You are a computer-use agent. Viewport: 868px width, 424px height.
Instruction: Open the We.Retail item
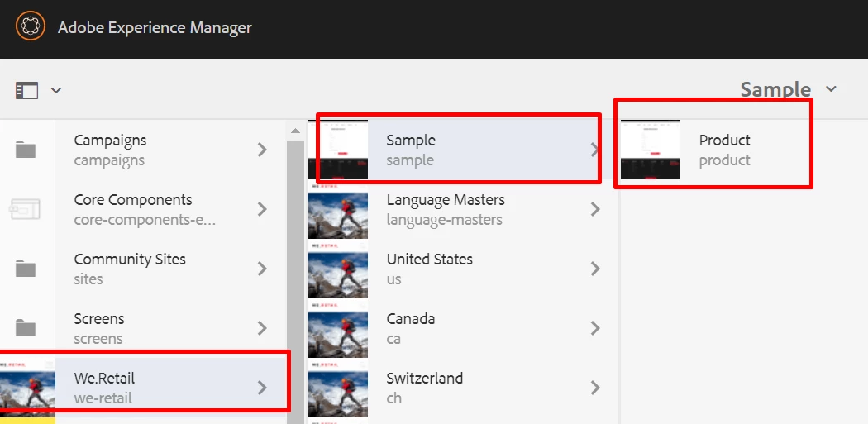coord(143,388)
